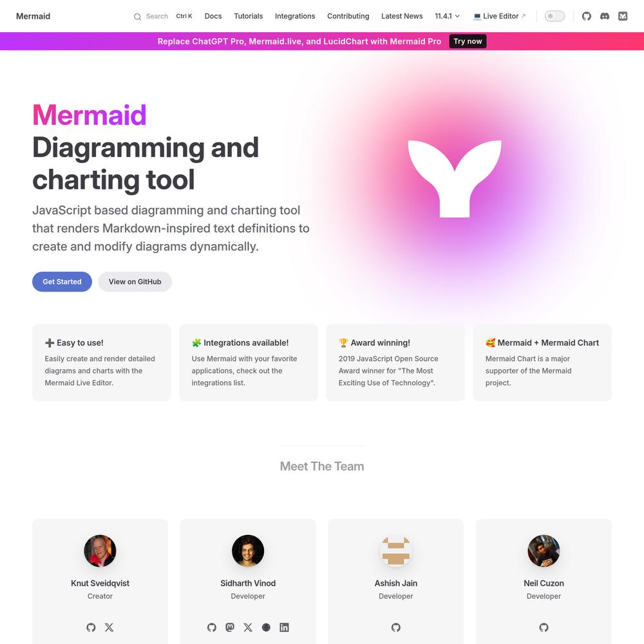
Task: Open the GitHub icon in top navigation
Action: pyautogui.click(x=586, y=16)
